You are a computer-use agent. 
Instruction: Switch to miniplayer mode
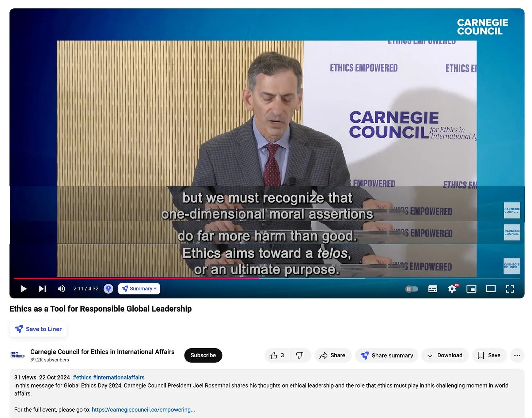[471, 289]
